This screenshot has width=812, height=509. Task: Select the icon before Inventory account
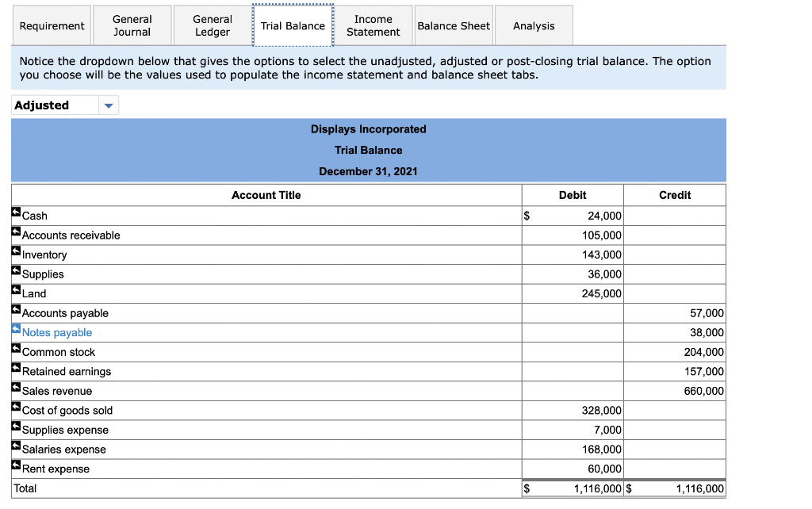(14, 251)
